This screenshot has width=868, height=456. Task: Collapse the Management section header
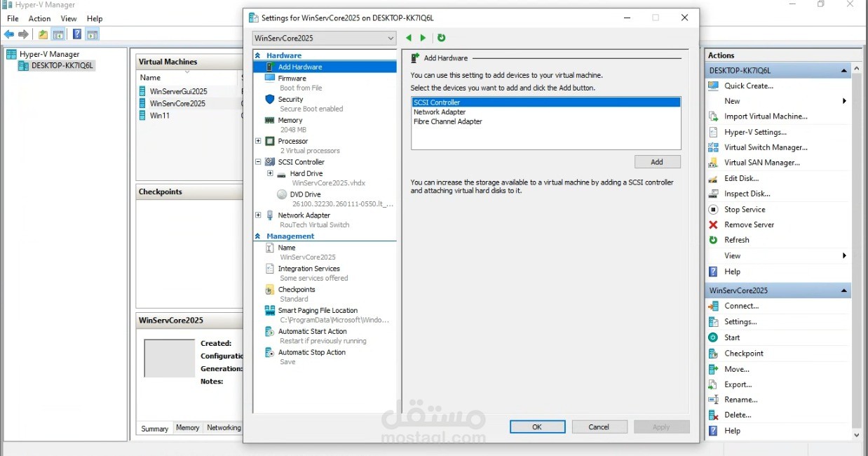click(257, 236)
